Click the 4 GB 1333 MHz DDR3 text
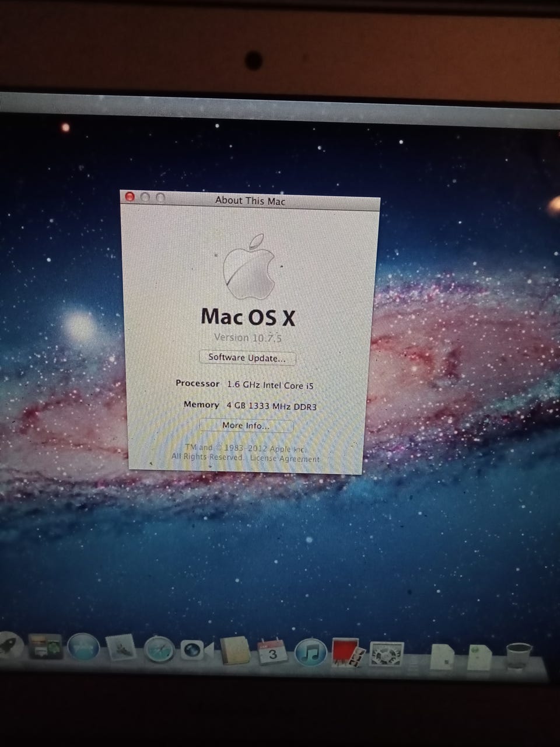Viewport: 560px width, 747px height. click(x=271, y=406)
